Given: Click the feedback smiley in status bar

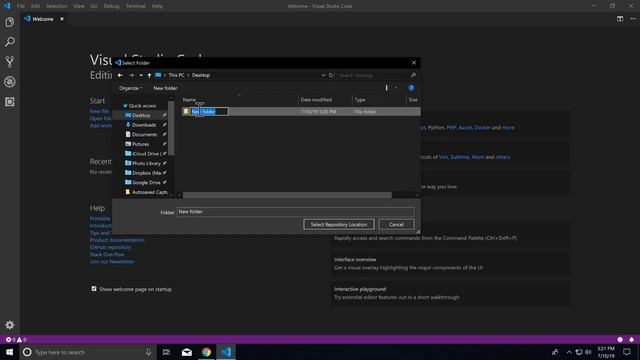Looking at the screenshot, I should [620, 339].
